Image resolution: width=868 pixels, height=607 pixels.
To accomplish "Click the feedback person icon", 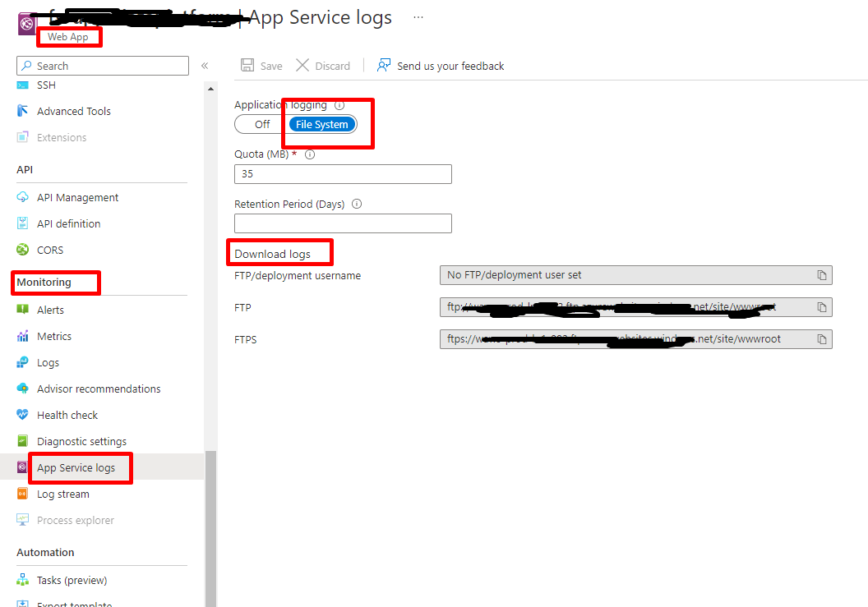I will coord(384,65).
